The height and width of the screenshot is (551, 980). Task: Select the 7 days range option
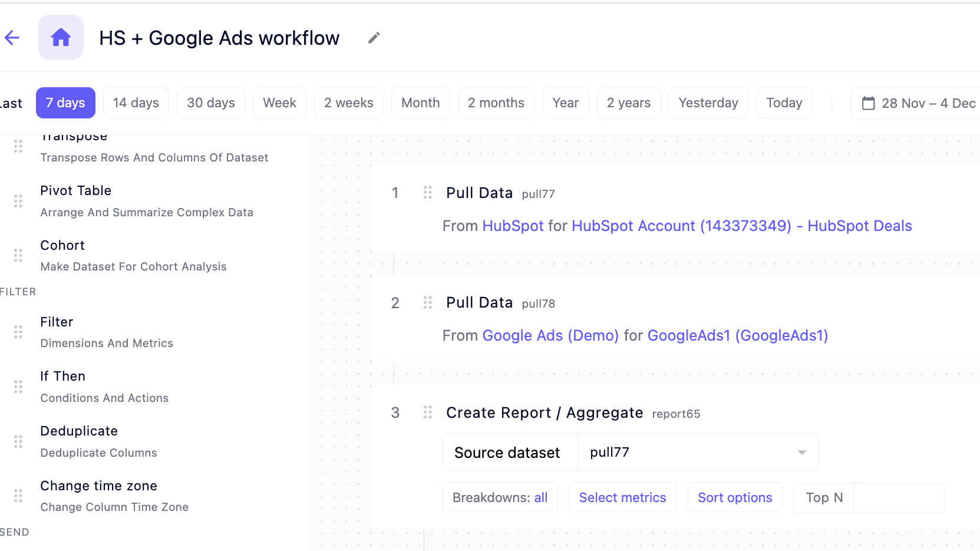(65, 103)
